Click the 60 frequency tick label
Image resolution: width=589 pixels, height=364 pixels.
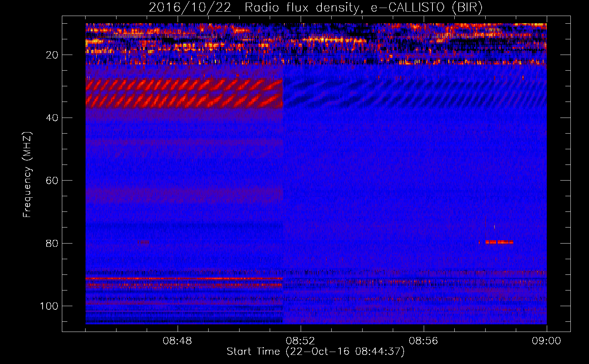pos(52,181)
